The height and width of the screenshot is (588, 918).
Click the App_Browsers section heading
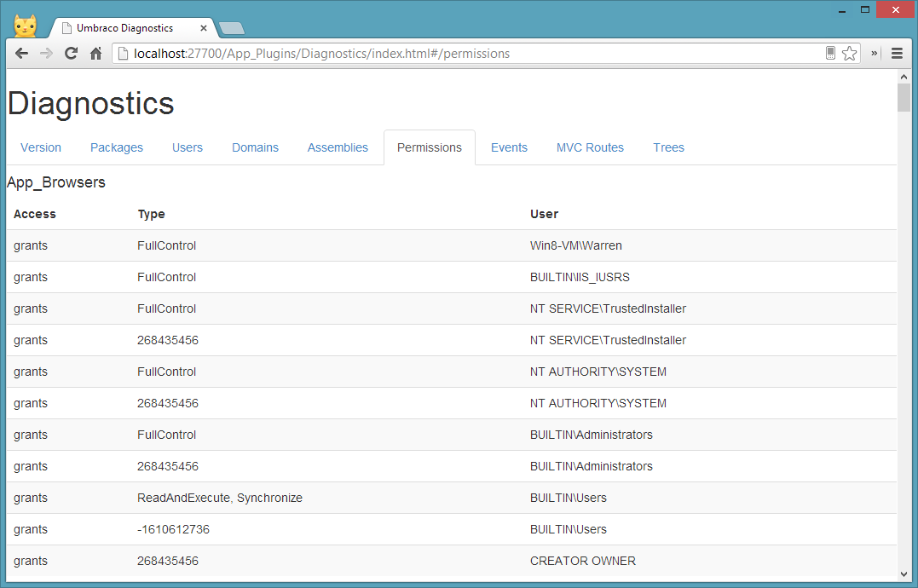click(x=56, y=182)
